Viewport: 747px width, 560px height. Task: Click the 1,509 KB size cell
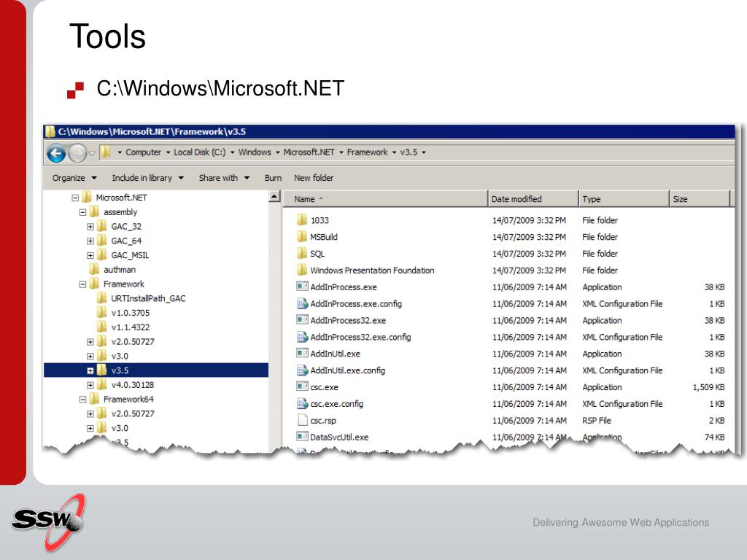pos(708,387)
